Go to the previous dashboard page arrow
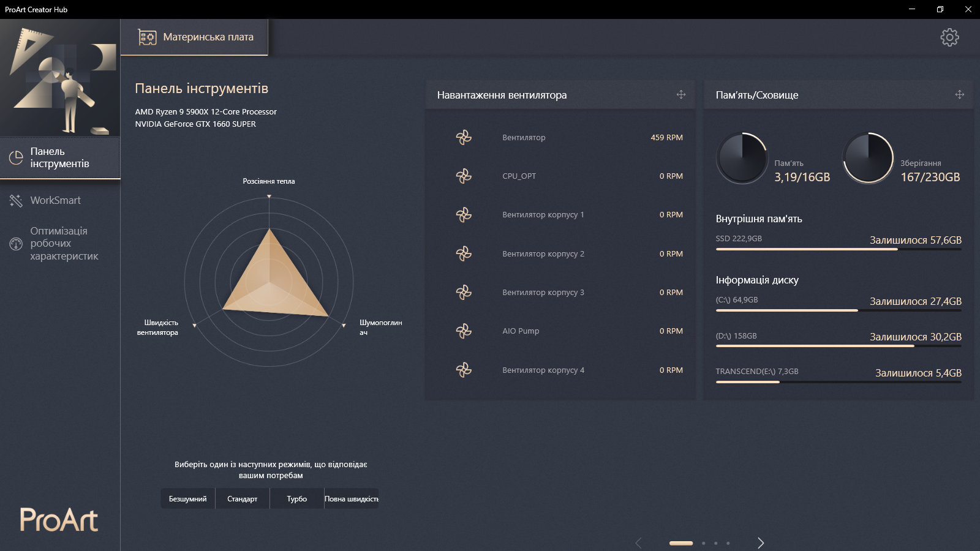Viewport: 980px width, 551px height. click(x=638, y=543)
